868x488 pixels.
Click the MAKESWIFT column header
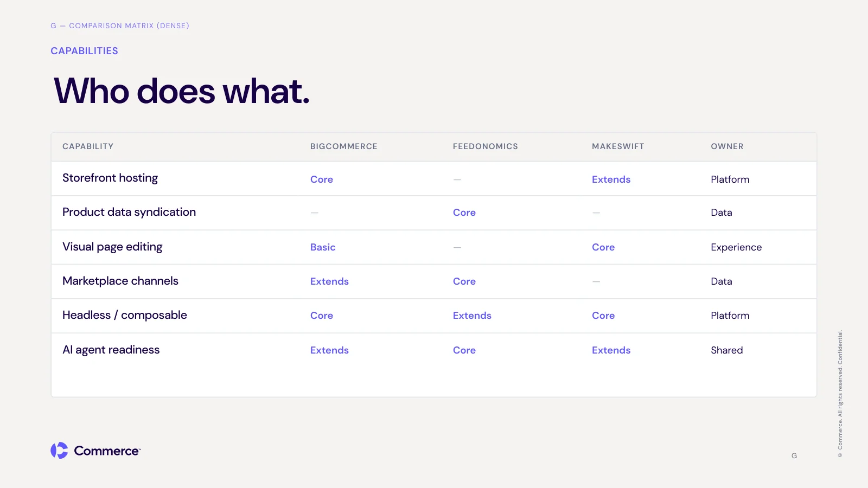coord(618,146)
